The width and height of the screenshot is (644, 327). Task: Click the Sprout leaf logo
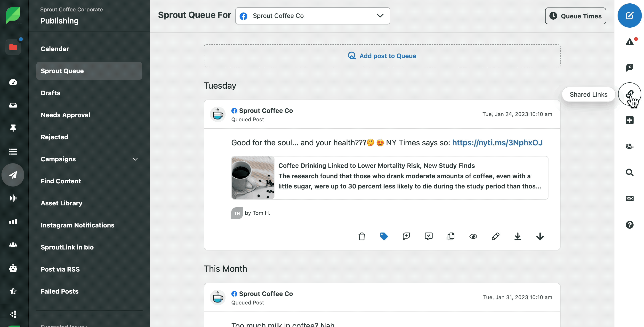[13, 15]
